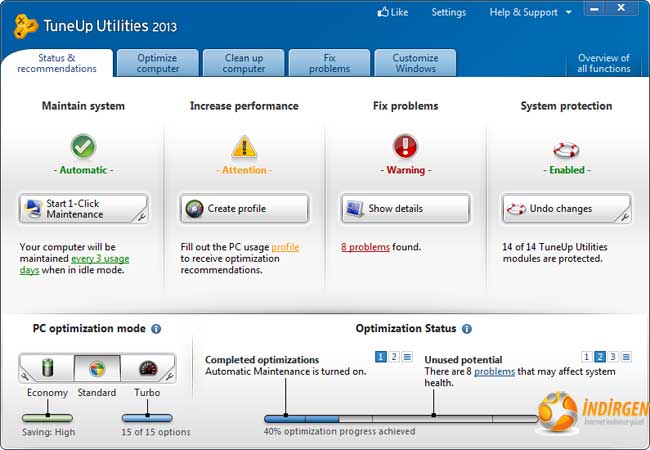Screen dimensions: 650x450
Task: Show list view for Unused potential
Action: pos(626,356)
